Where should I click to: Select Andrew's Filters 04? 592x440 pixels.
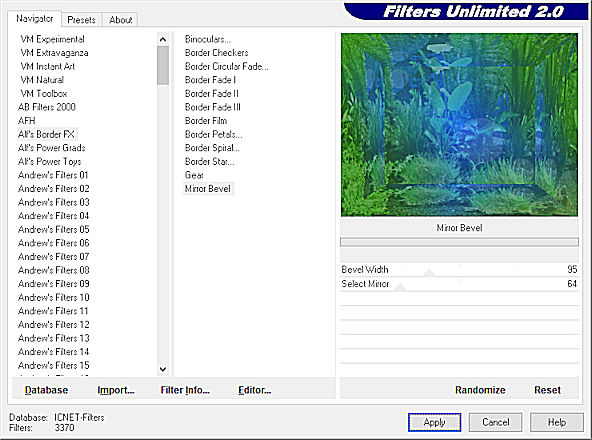54,216
